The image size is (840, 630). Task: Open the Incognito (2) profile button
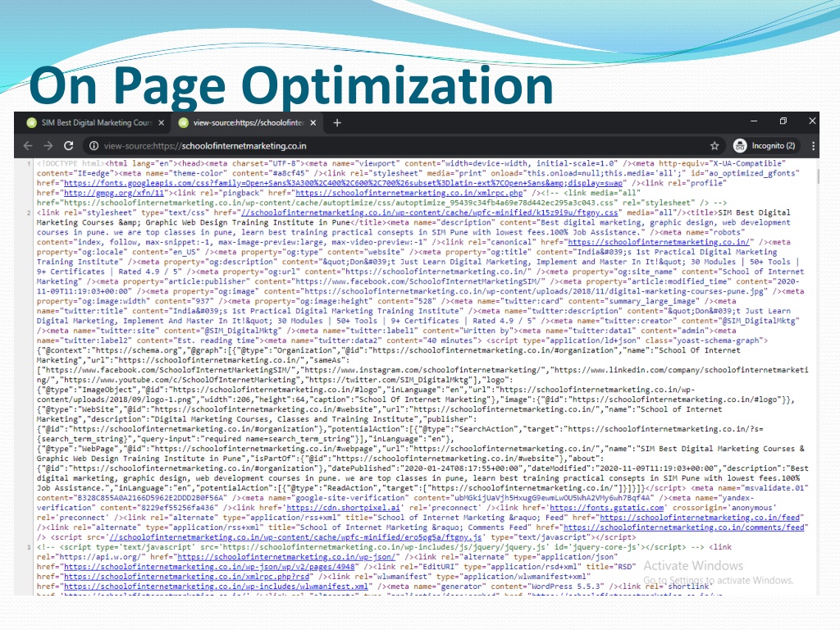click(765, 146)
